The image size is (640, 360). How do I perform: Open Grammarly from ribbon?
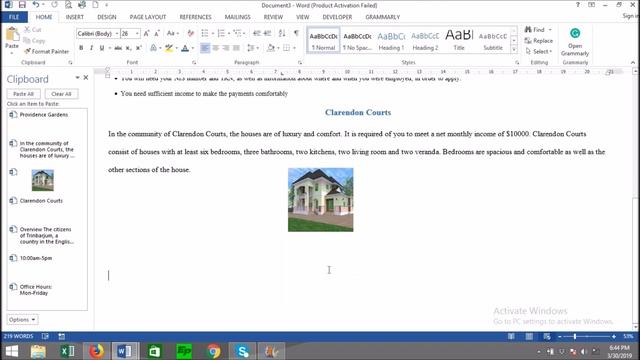tap(575, 42)
